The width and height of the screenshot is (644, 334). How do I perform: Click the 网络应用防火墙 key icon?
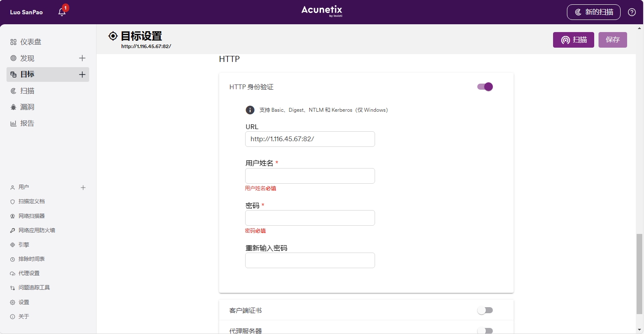point(13,230)
